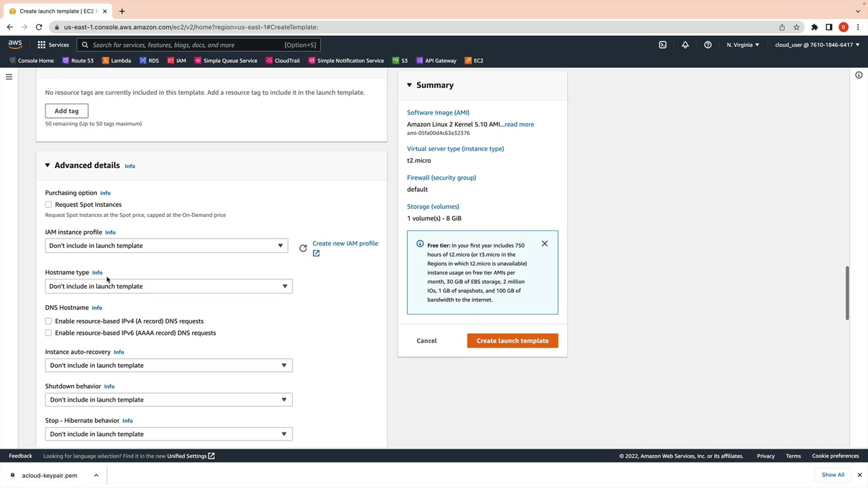Open the IAM instance profile dropdown

166,245
